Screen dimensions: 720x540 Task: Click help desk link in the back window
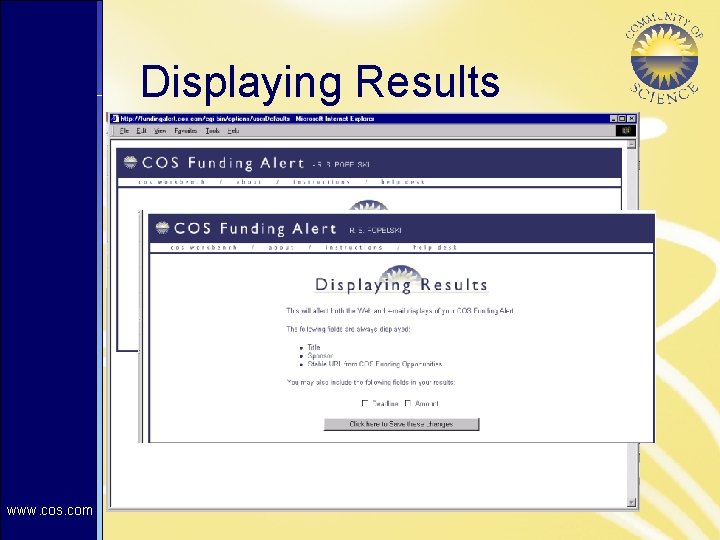(x=402, y=182)
